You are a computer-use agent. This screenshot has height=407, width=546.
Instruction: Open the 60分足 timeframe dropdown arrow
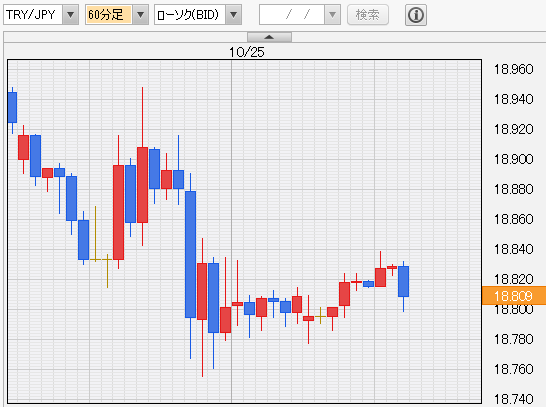[x=140, y=15]
